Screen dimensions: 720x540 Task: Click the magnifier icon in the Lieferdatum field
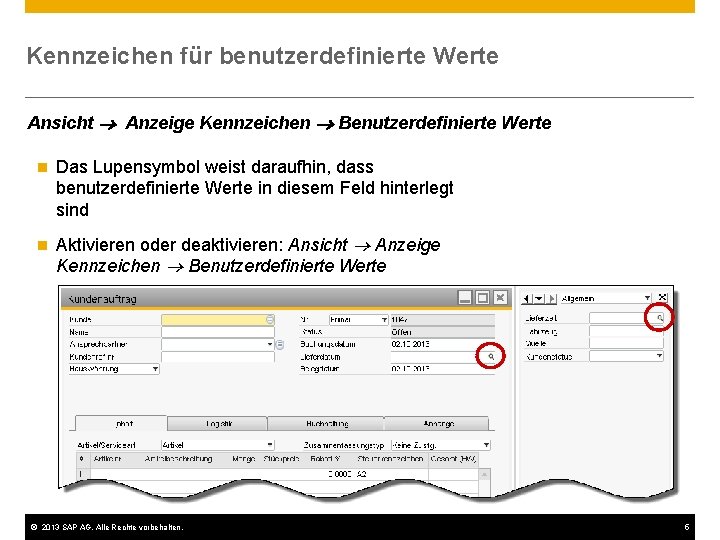[491, 356]
